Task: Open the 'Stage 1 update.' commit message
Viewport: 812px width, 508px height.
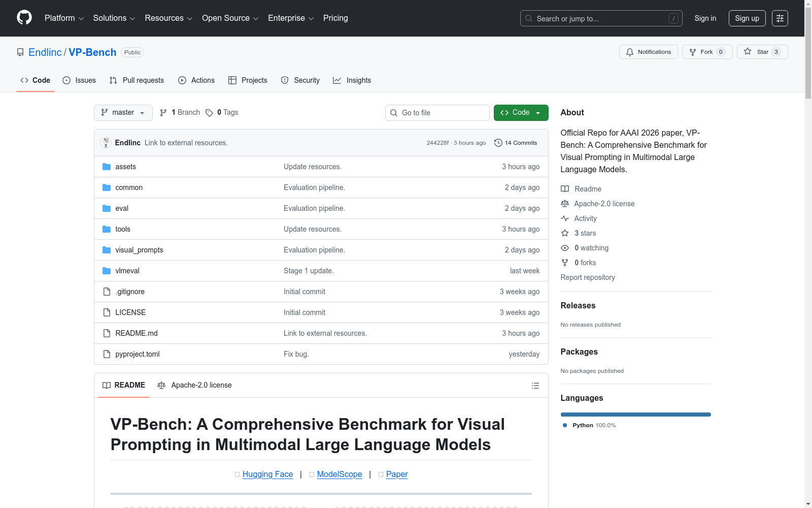Action: pyautogui.click(x=309, y=271)
